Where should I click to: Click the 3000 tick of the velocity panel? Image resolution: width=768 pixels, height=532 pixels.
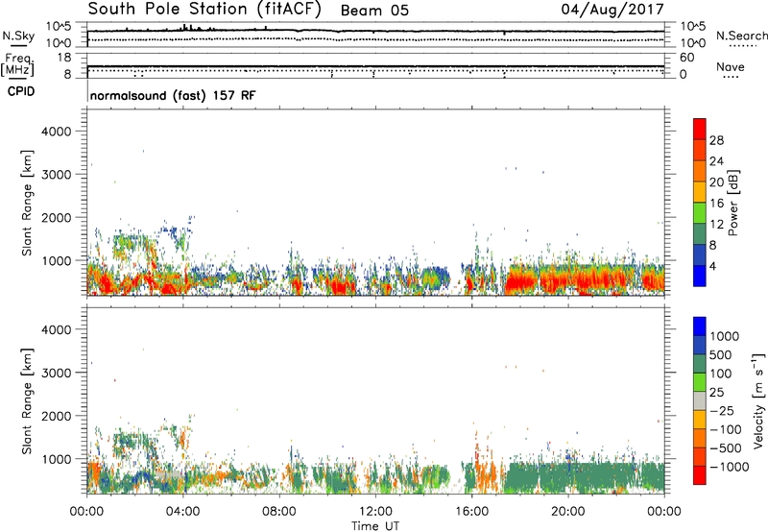pos(56,373)
